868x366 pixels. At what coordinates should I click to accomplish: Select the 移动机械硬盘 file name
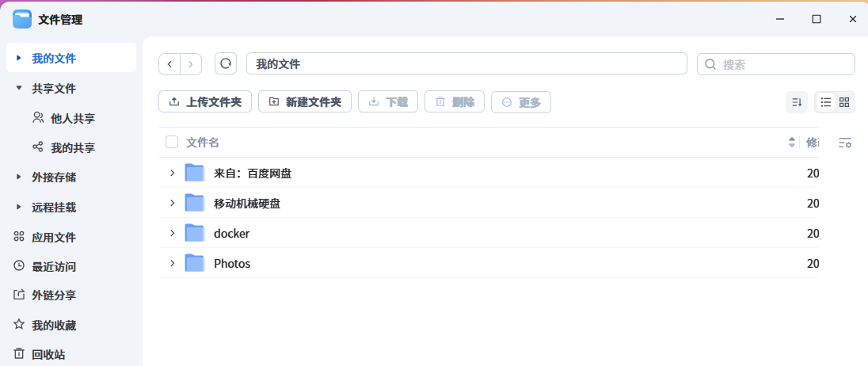click(x=247, y=204)
